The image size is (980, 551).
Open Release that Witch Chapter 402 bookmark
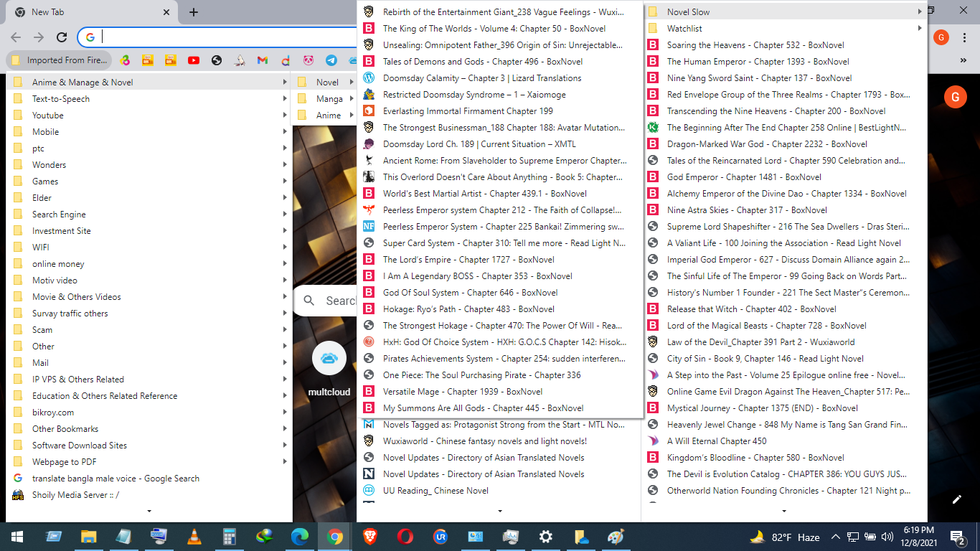tap(784, 309)
